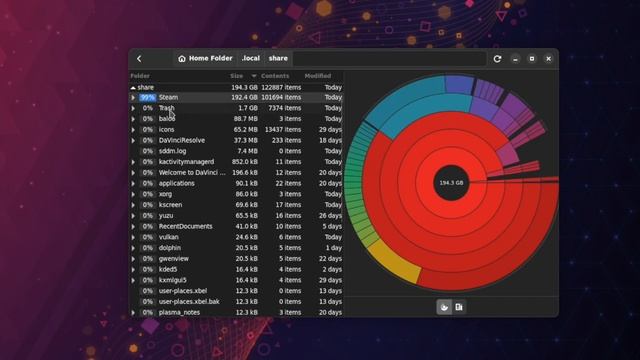Image resolution: width=640 pixels, height=360 pixels.
Task: Expand the xorg folder
Action: (133, 194)
